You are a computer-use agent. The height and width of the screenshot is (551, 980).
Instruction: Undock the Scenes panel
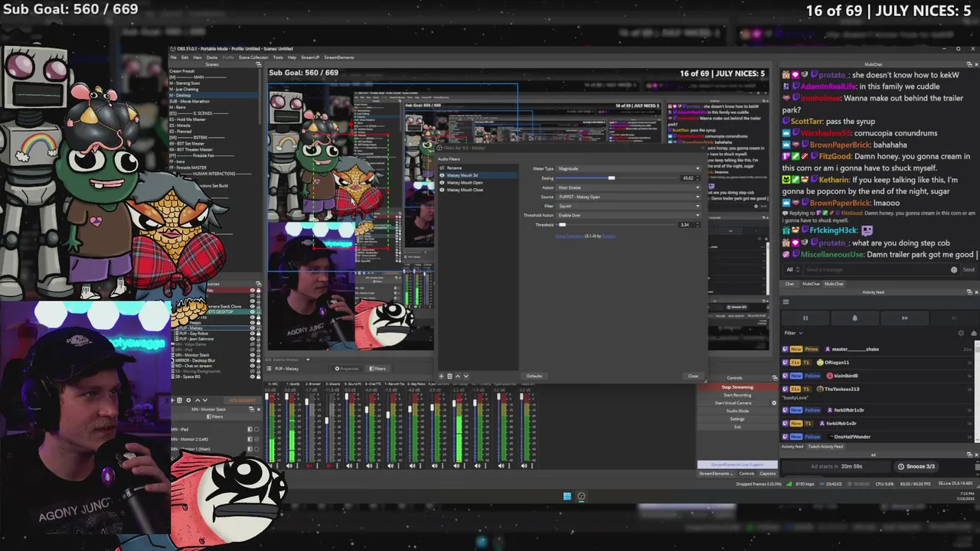[x=259, y=64]
